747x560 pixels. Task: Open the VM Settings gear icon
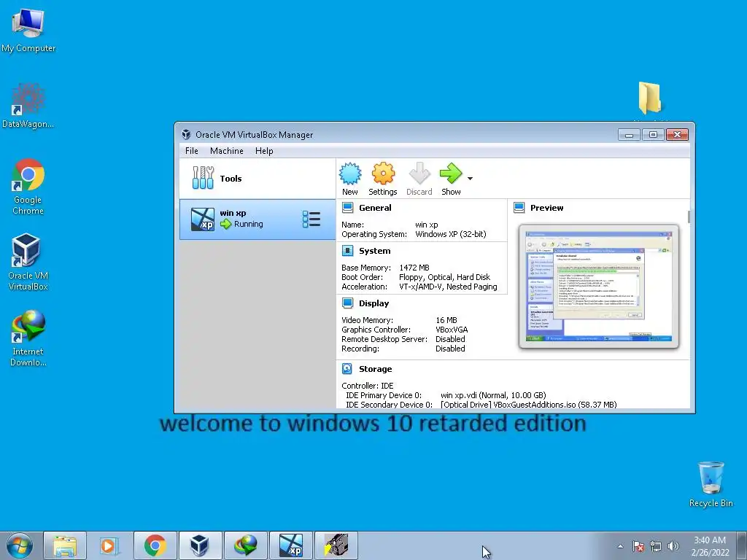(383, 174)
